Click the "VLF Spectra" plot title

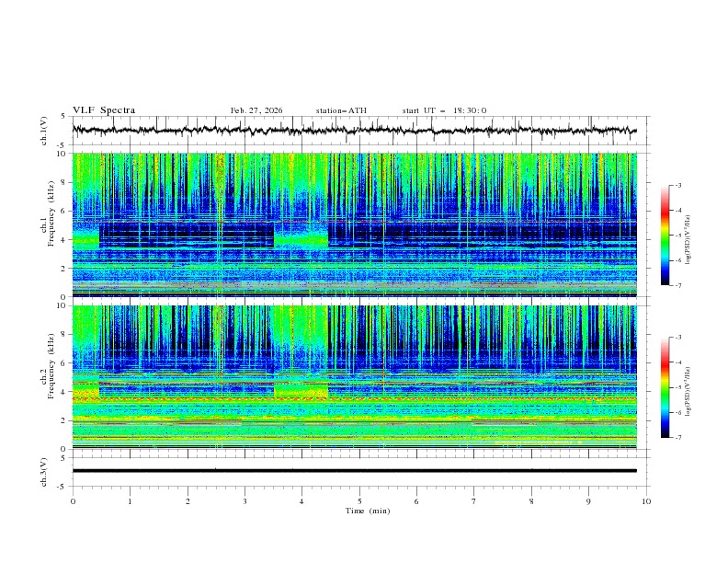[104, 110]
